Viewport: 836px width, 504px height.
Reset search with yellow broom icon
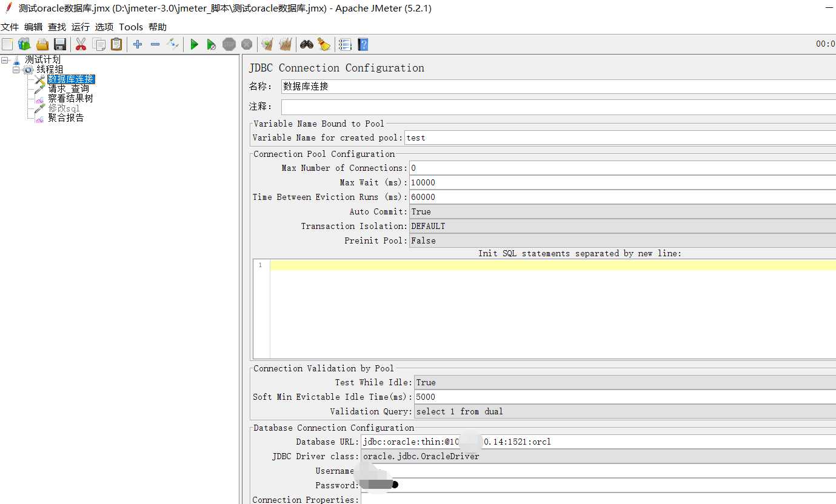coord(324,44)
